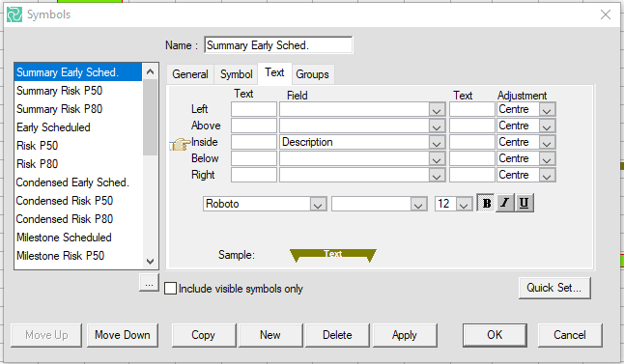Confirm with the OK button

(x=495, y=335)
